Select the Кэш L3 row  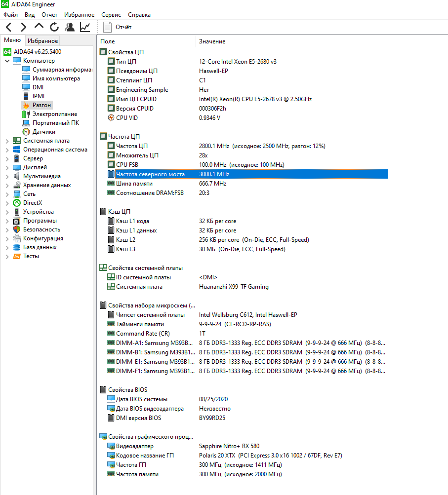[x=247, y=249]
